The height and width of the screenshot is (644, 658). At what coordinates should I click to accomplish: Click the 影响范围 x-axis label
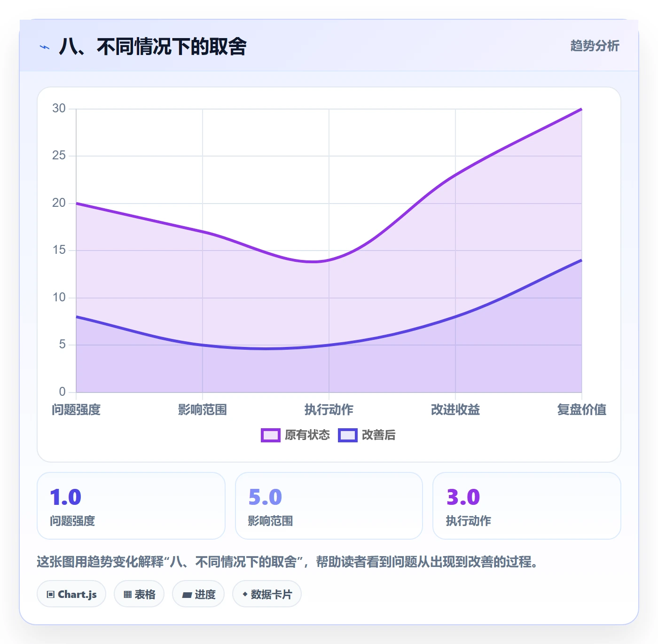(203, 410)
